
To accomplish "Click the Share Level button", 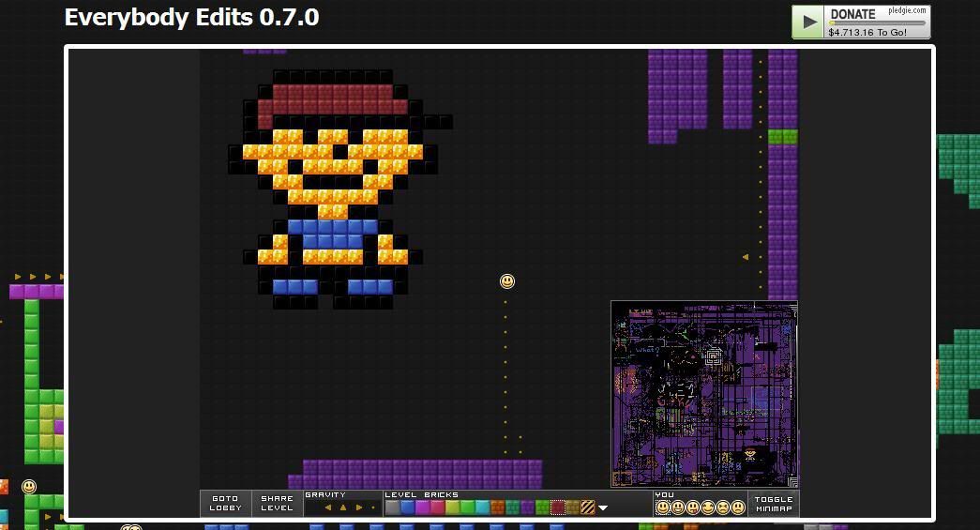I will [x=277, y=503].
